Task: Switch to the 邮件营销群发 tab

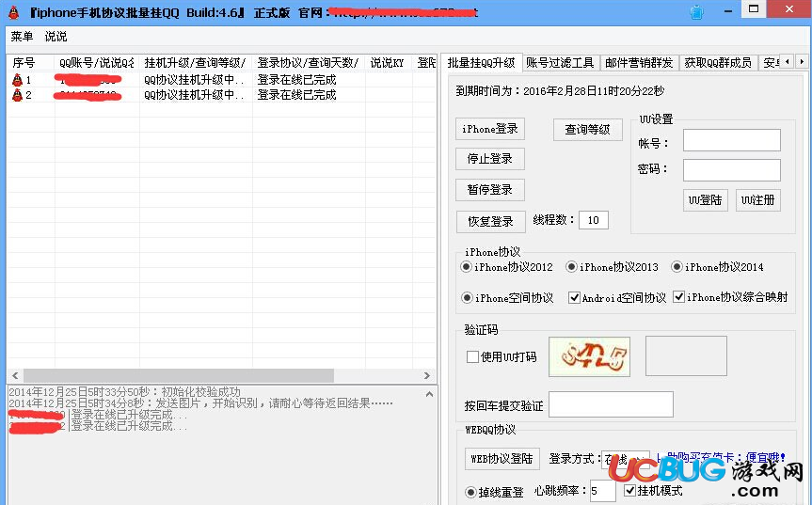Action: tap(639, 63)
